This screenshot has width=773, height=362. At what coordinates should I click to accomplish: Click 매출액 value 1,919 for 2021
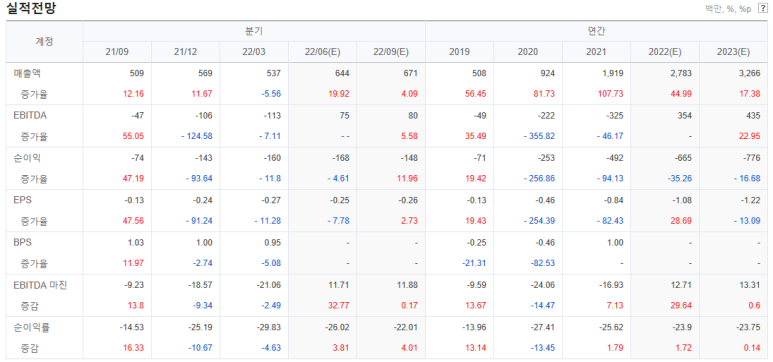click(613, 73)
